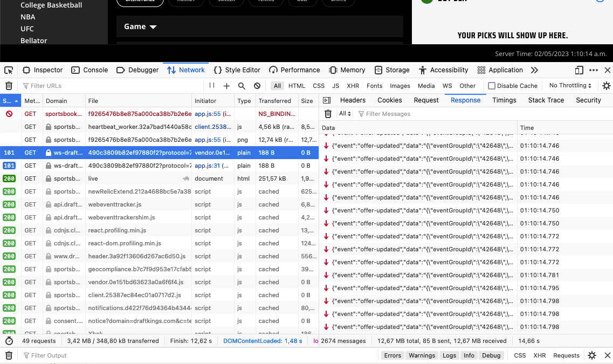Start performance analysis stopwatch icon
Screen dimensions: 613x364
[9, 341]
